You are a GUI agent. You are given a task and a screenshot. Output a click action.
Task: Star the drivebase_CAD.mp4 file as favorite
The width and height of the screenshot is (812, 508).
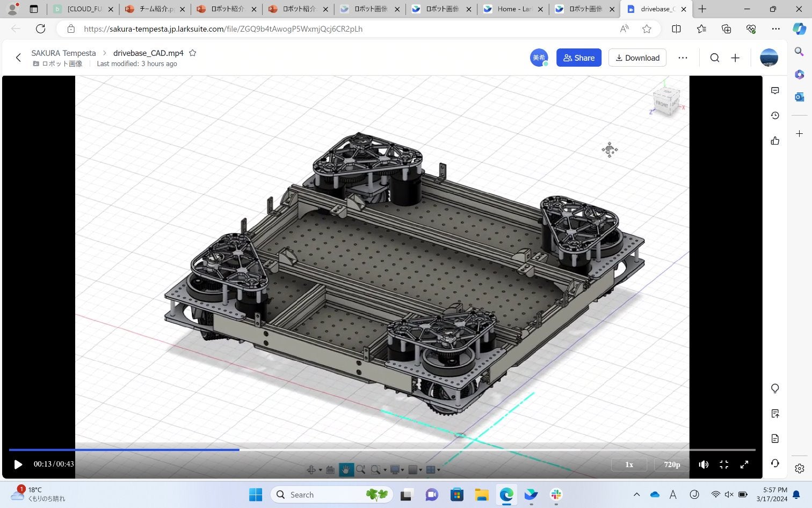[x=193, y=53]
